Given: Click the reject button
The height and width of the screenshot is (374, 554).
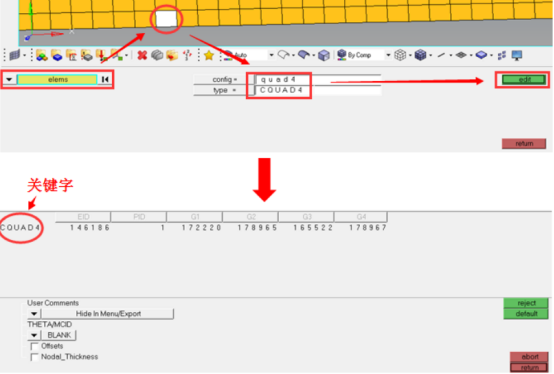Looking at the screenshot, I should (x=526, y=303).
